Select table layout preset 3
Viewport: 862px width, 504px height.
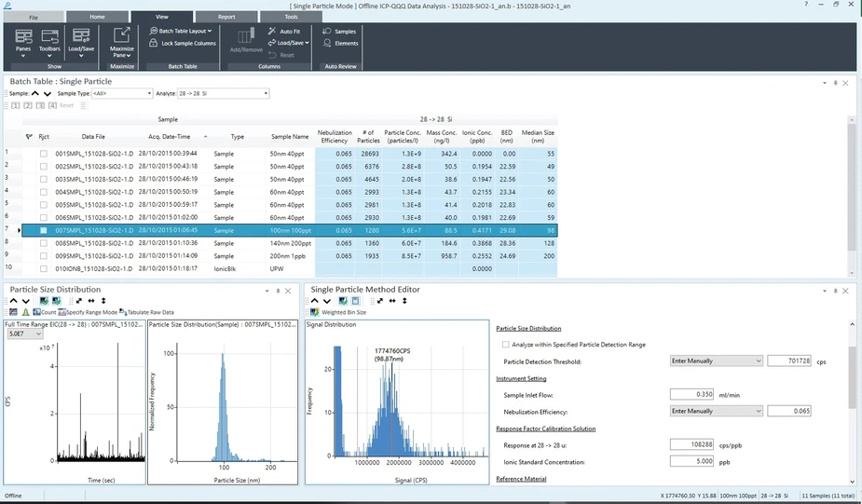point(40,105)
